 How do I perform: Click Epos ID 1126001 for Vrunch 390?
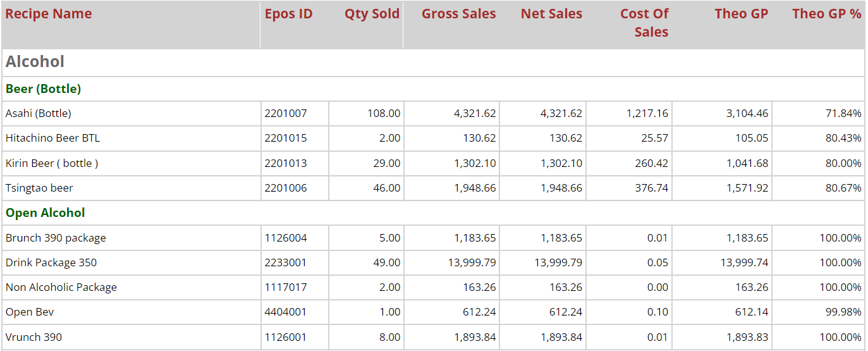point(286,338)
